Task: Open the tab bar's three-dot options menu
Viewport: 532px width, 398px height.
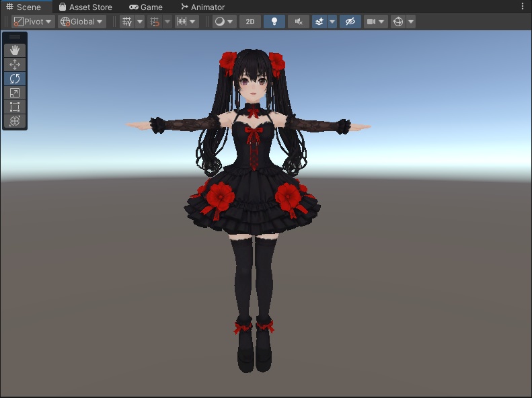Action: pyautogui.click(x=522, y=6)
